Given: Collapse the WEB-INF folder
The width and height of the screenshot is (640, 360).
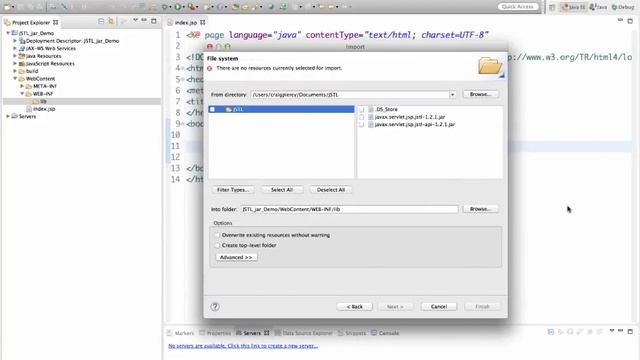Looking at the screenshot, I should 22,93.
